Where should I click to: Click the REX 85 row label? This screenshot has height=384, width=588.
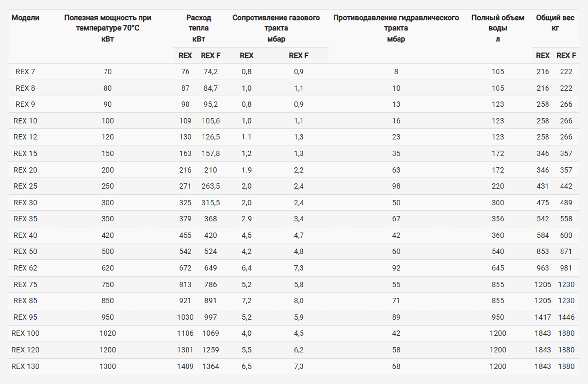[25, 301]
